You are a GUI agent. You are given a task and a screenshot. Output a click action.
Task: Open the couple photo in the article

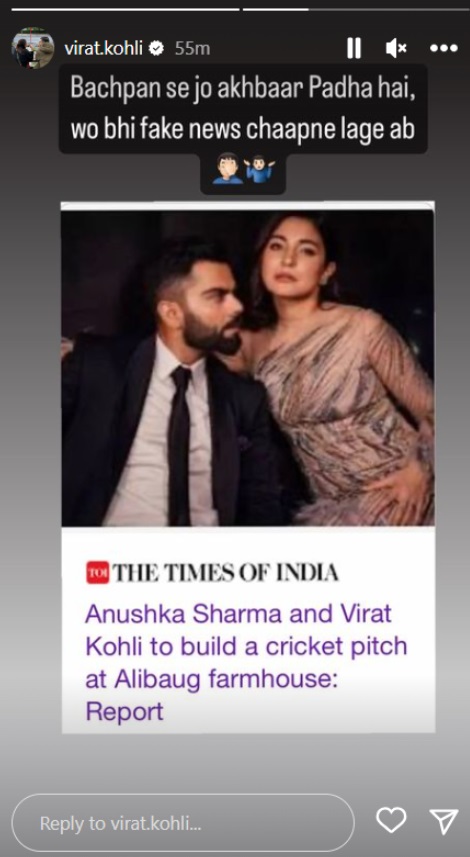pyautogui.click(x=248, y=367)
